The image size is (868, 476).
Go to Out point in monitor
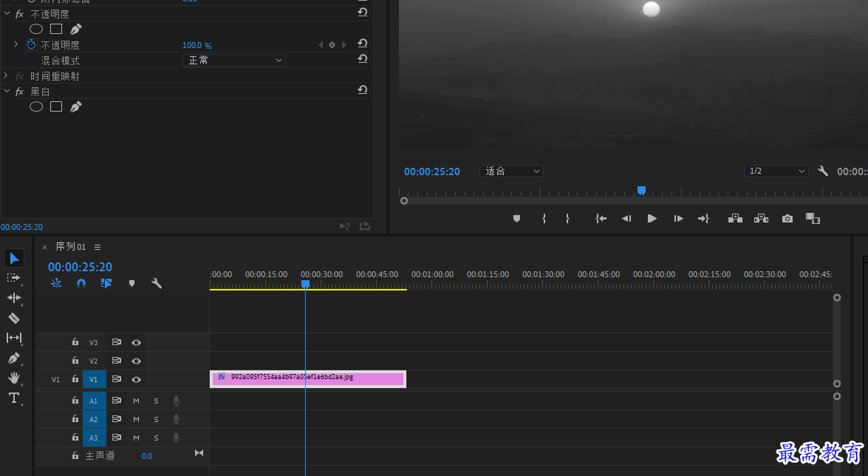(x=703, y=219)
